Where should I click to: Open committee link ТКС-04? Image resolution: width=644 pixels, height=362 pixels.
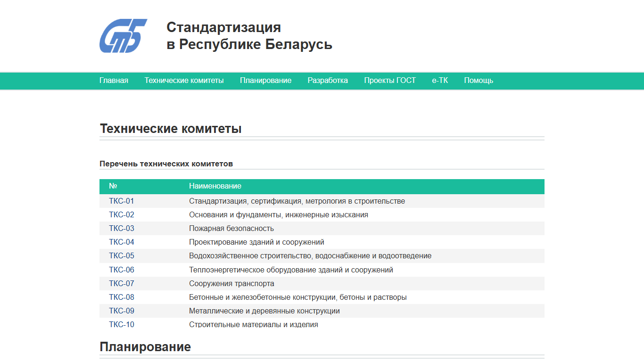(x=122, y=242)
